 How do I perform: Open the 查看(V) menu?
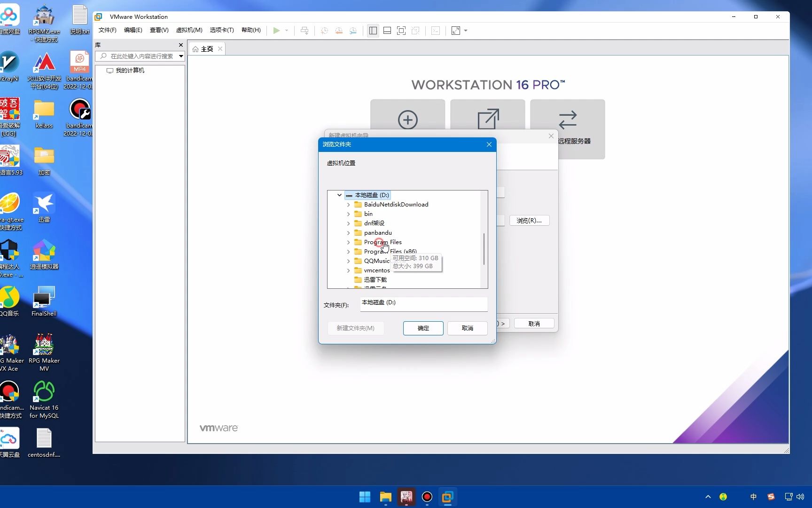tap(159, 30)
